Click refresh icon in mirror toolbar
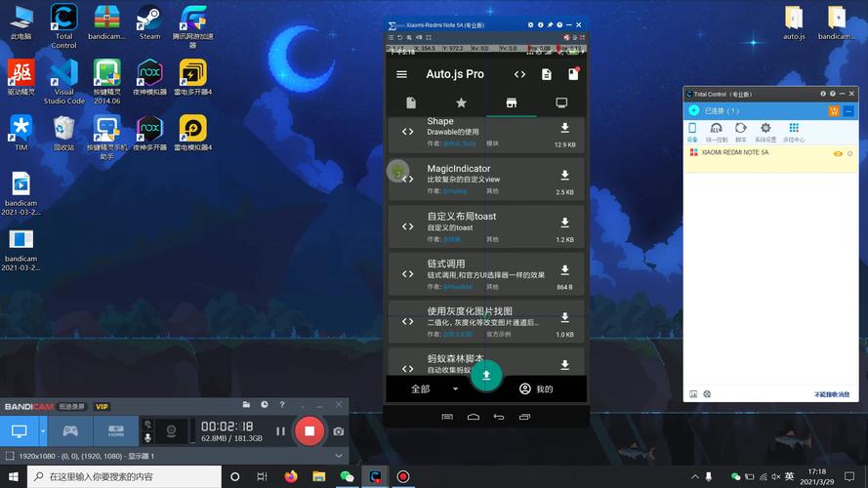Screen dimensions: 868x488 tap(399, 38)
